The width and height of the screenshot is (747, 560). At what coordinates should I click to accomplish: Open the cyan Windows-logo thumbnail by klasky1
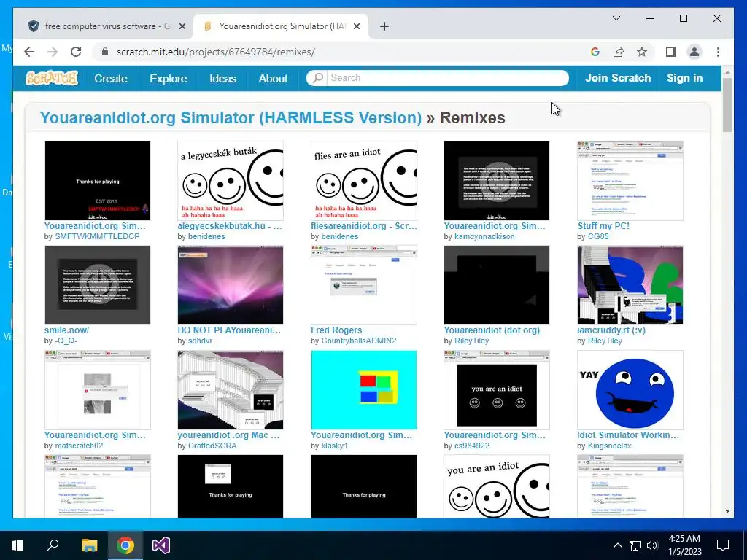364,390
